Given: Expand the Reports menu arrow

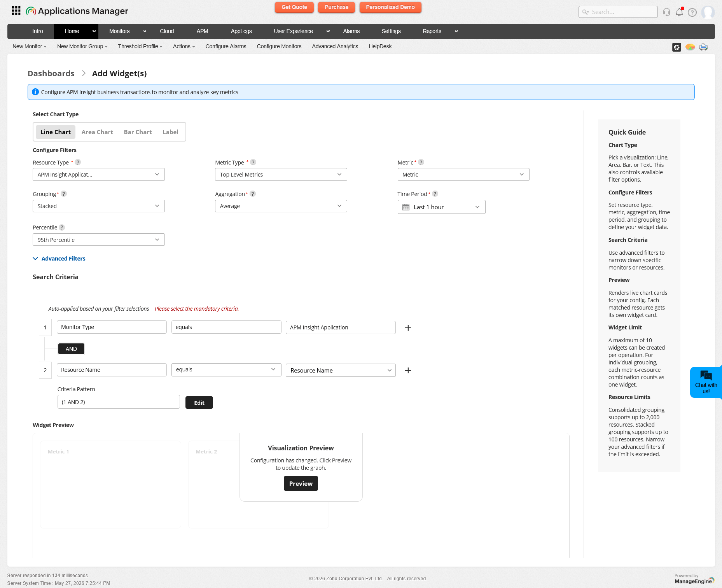Looking at the screenshot, I should [456, 31].
